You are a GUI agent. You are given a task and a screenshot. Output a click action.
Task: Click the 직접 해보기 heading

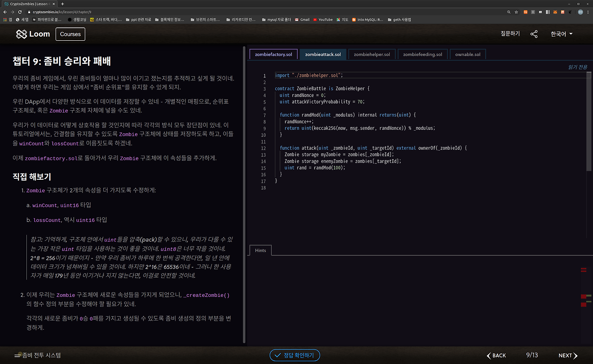32,176
